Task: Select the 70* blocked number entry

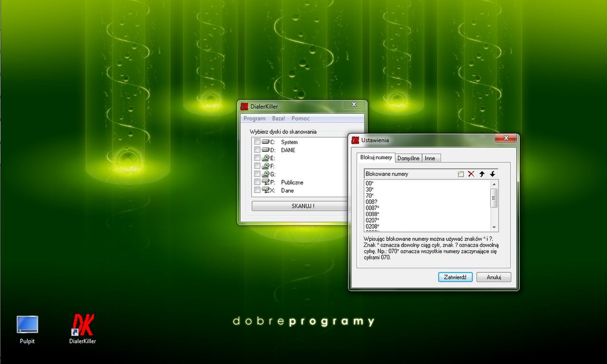Action: point(370,196)
